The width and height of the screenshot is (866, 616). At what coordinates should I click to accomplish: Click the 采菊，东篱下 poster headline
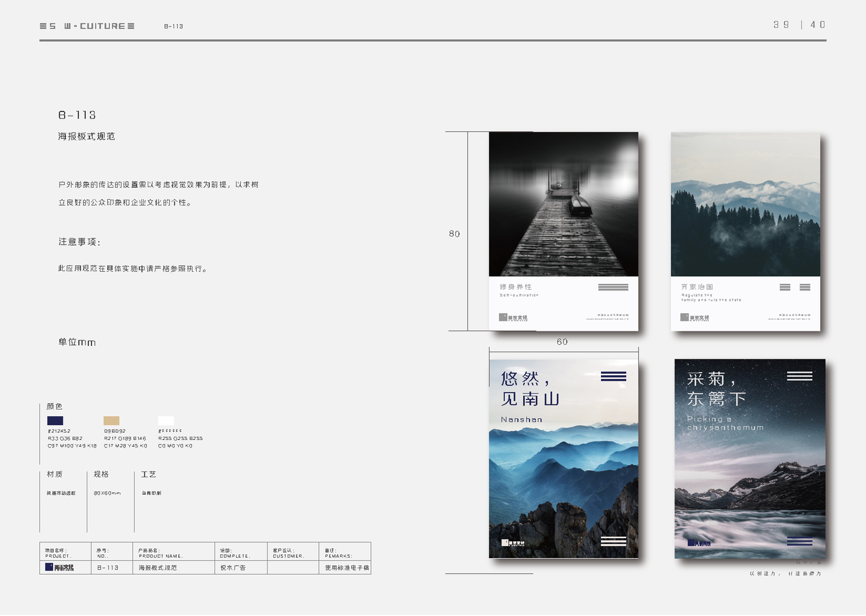(716, 388)
